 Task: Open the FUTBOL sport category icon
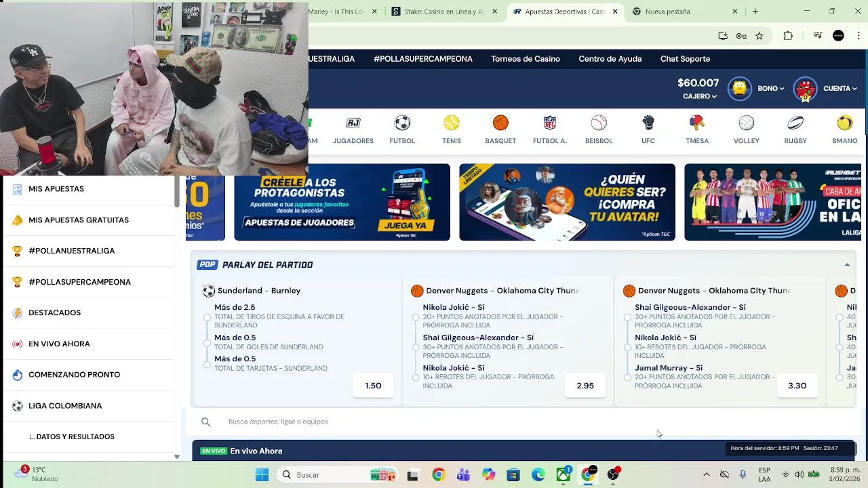click(x=402, y=123)
